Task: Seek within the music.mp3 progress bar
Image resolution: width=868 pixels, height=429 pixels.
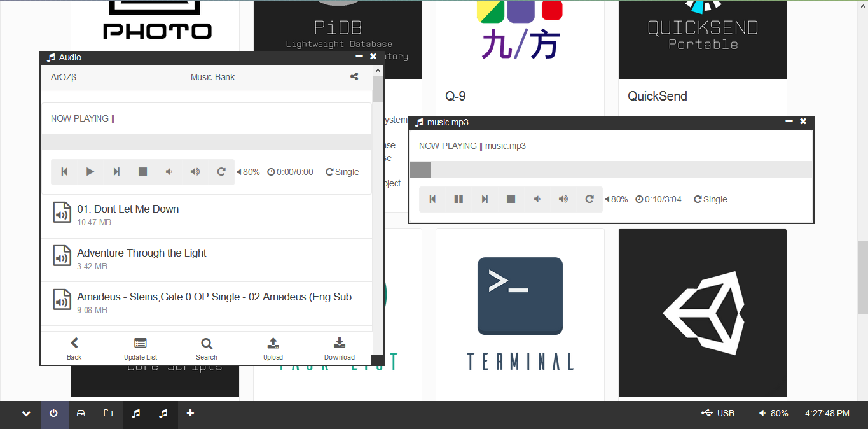Action: click(x=610, y=170)
